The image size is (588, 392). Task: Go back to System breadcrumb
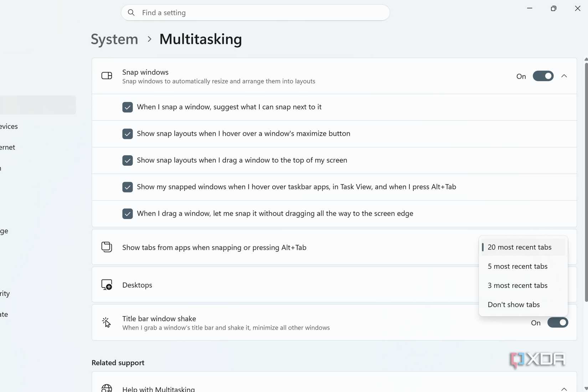coord(114,39)
